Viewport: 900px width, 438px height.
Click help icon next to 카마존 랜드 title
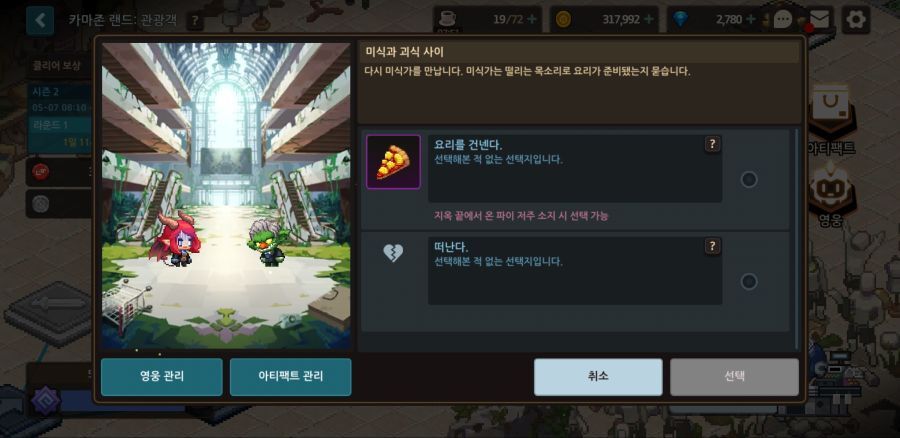point(195,22)
